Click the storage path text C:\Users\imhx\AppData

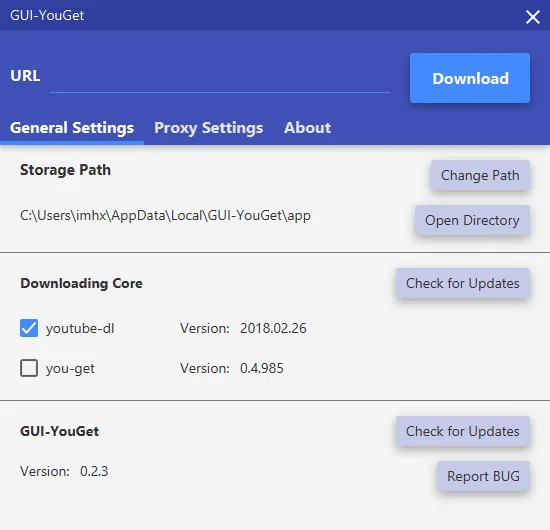click(165, 215)
